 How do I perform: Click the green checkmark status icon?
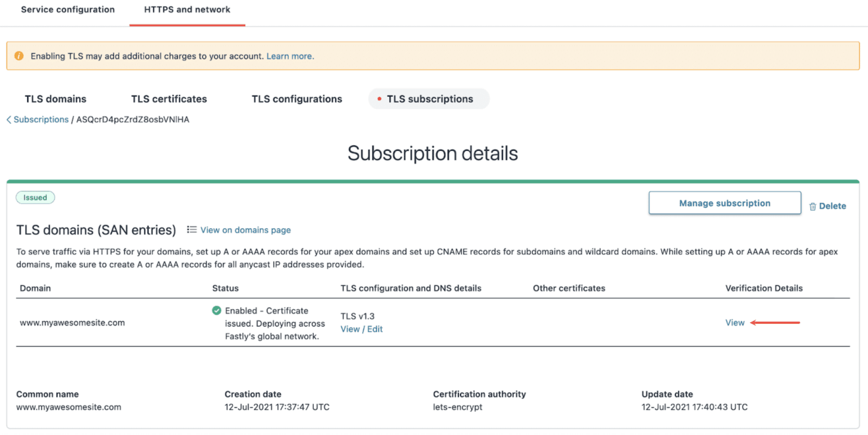click(x=216, y=310)
